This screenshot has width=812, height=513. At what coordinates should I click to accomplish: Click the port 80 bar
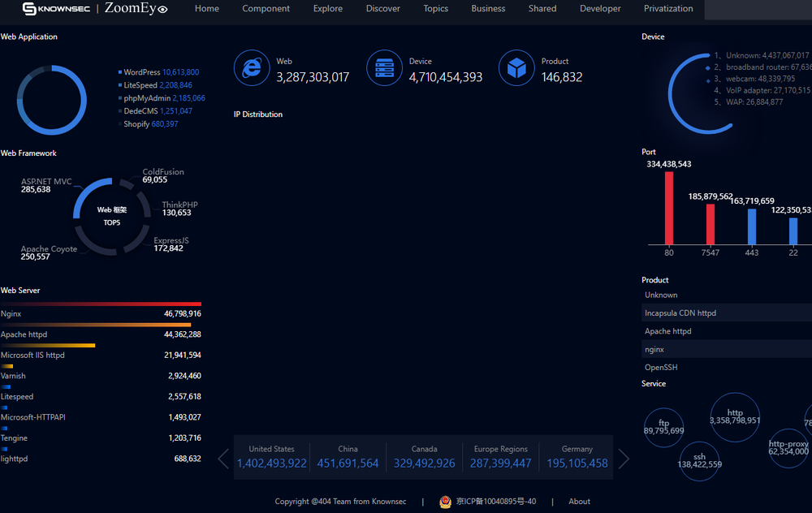pyautogui.click(x=669, y=208)
